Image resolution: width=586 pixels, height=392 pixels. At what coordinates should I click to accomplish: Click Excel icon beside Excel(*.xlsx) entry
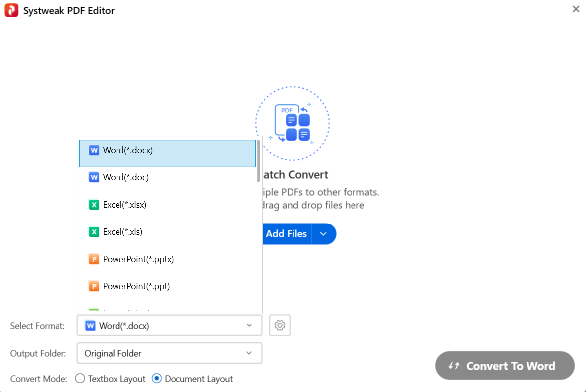[94, 204]
